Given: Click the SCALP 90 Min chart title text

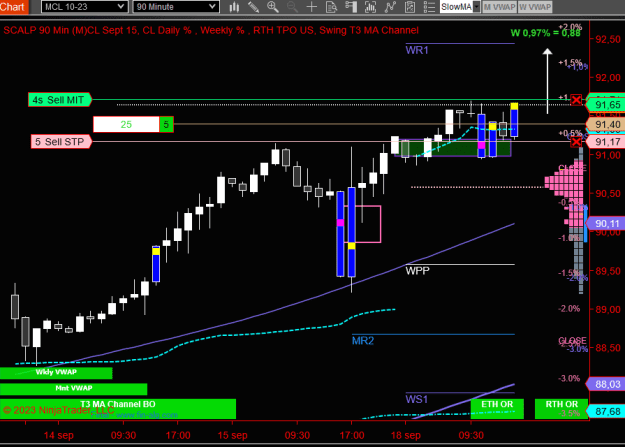Looking at the screenshot, I should point(211,30).
